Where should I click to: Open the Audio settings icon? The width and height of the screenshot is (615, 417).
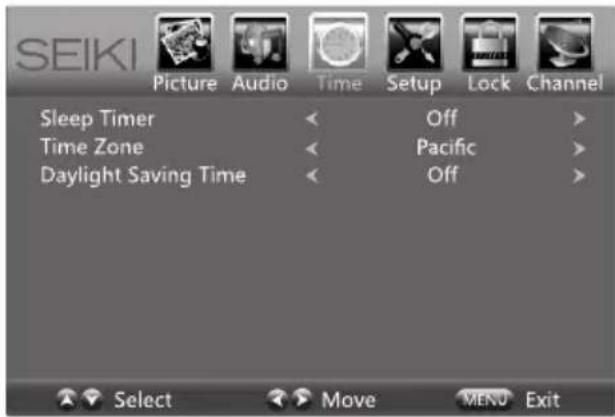[260, 44]
